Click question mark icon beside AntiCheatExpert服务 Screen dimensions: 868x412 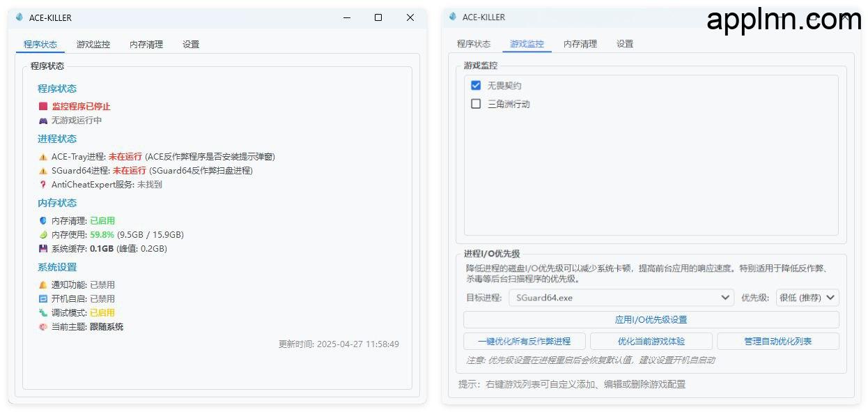click(43, 185)
